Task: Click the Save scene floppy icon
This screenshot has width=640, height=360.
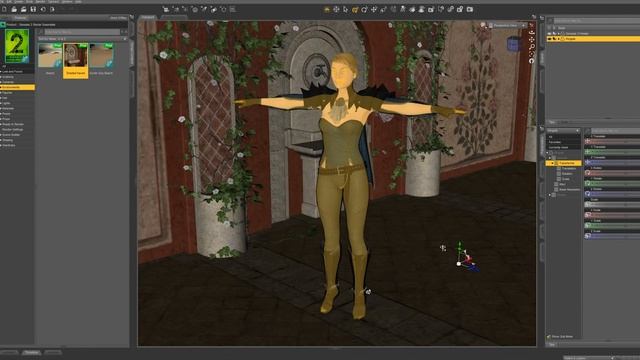Action: click(33, 9)
